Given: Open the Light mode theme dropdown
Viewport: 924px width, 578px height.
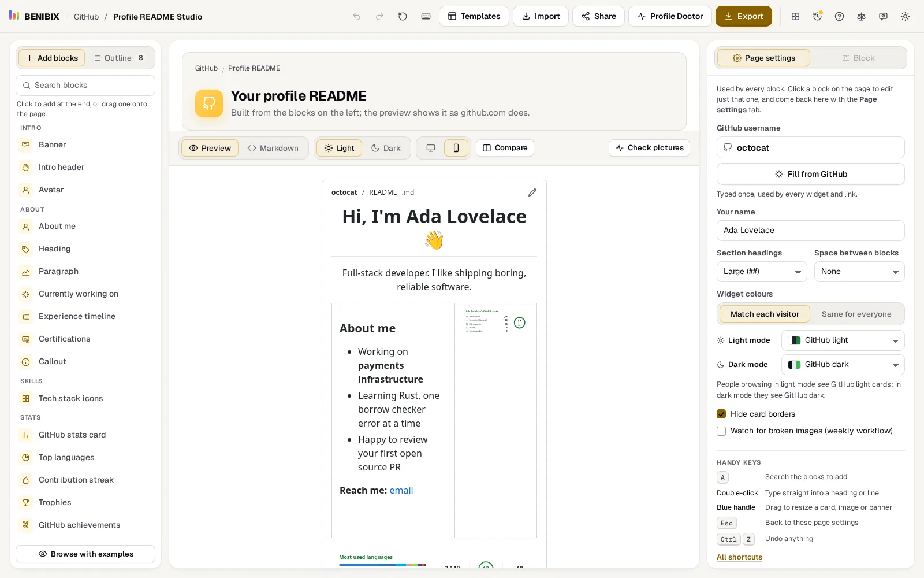Looking at the screenshot, I should pyautogui.click(x=843, y=340).
